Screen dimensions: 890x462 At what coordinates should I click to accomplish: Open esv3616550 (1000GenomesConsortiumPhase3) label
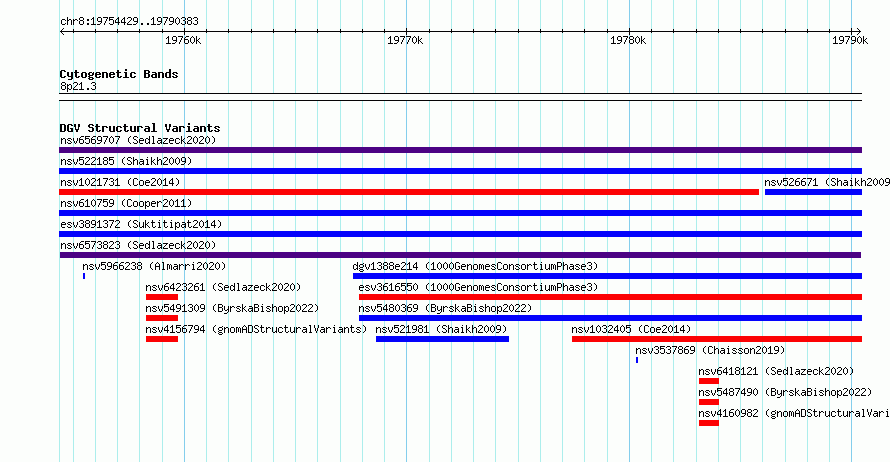[x=478, y=287]
